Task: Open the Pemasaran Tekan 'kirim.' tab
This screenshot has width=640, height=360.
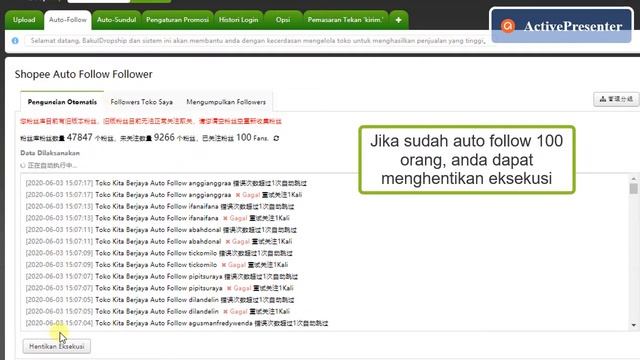Action: 345,20
